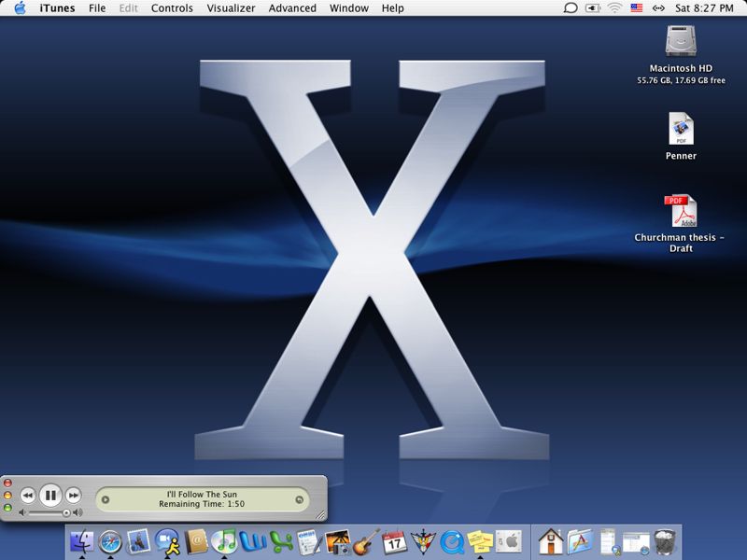Launch Microsoft Word from the Dock
This screenshot has height=560, width=747.
coord(252,542)
